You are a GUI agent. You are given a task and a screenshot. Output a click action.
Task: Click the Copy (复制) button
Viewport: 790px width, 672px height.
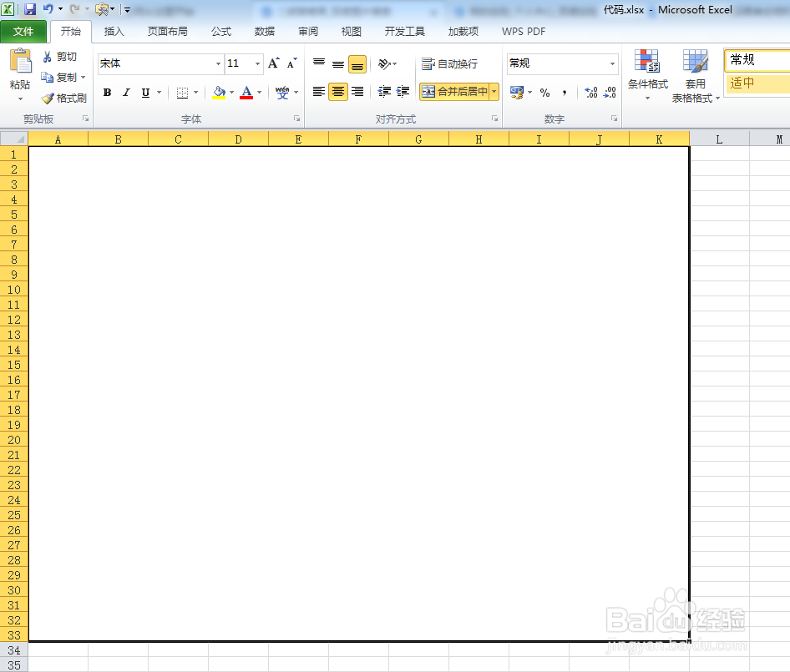pyautogui.click(x=60, y=78)
